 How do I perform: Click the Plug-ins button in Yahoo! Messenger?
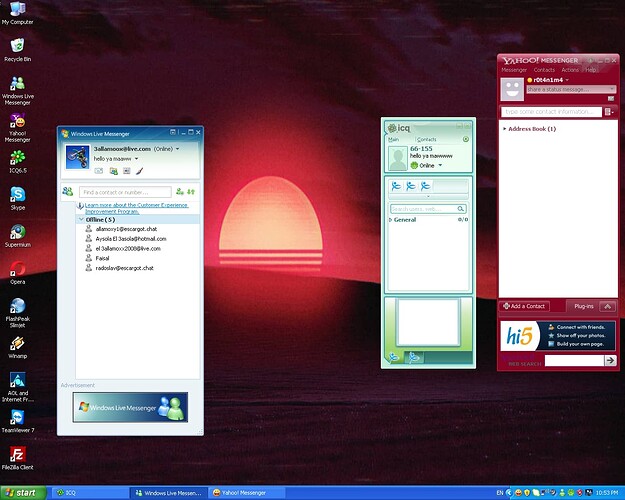[584, 306]
